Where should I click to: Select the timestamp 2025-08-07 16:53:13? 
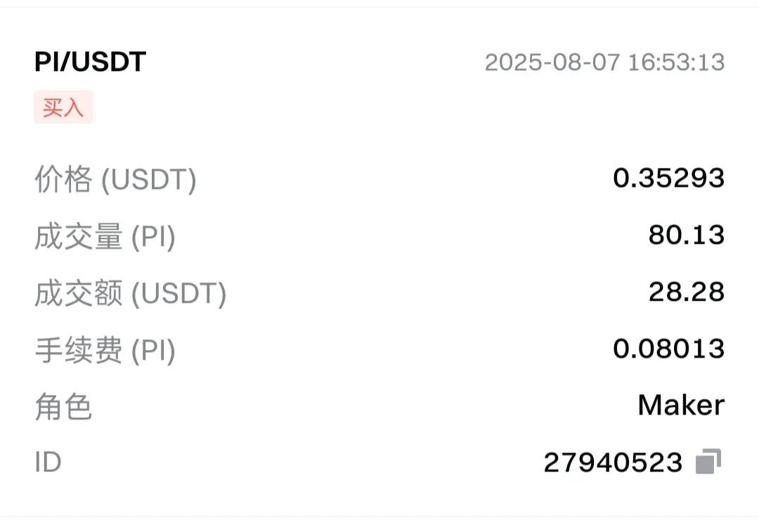coord(604,63)
